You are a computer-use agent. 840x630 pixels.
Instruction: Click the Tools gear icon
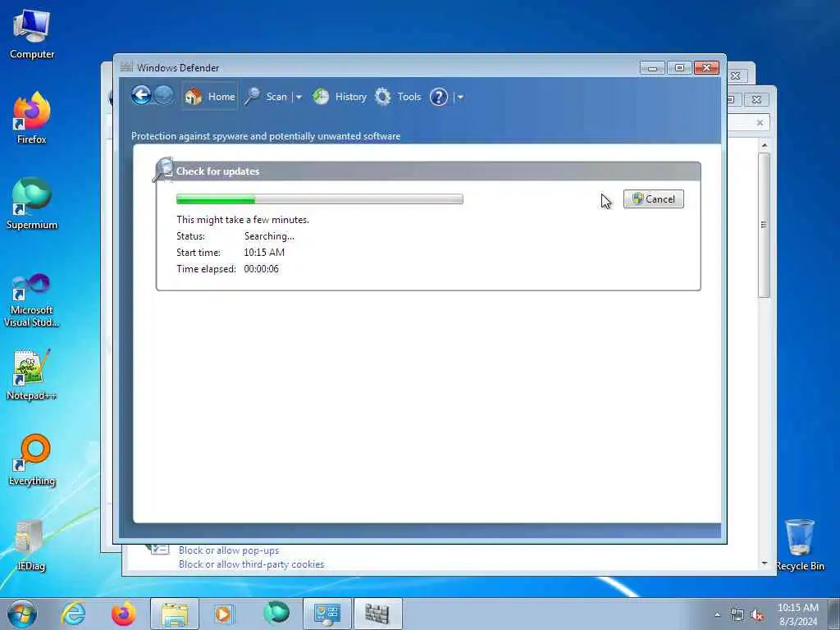pyautogui.click(x=382, y=97)
